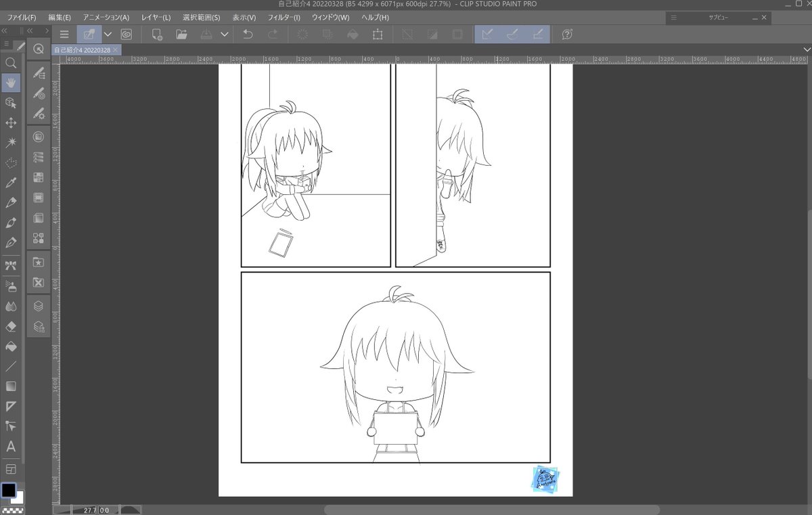Open the Layer palette stack icon
Screen dimensions: 812x515
(x=39, y=305)
